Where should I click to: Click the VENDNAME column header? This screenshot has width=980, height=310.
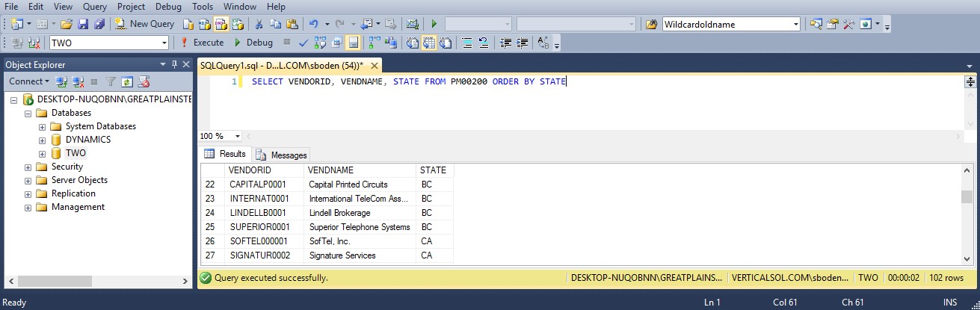(x=360, y=170)
